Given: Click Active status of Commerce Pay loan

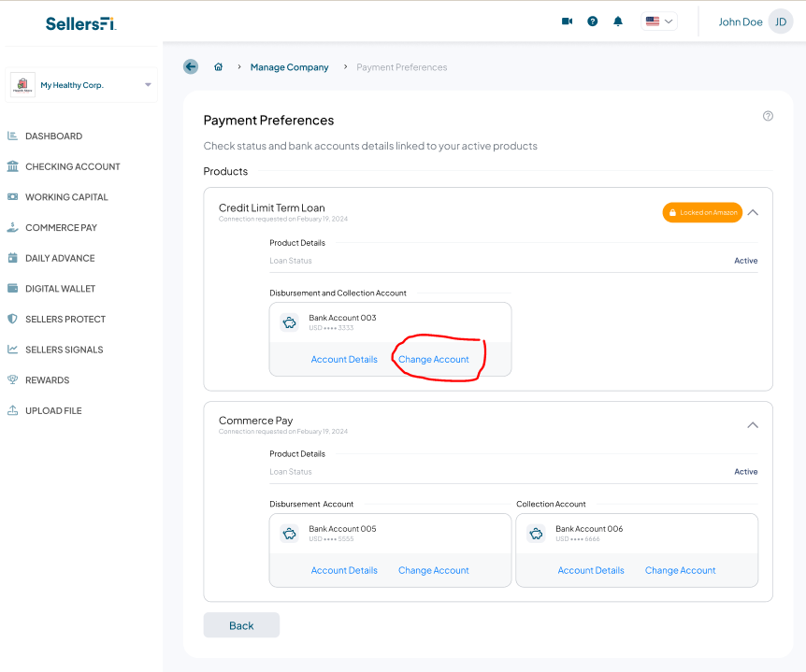Looking at the screenshot, I should pos(745,472).
